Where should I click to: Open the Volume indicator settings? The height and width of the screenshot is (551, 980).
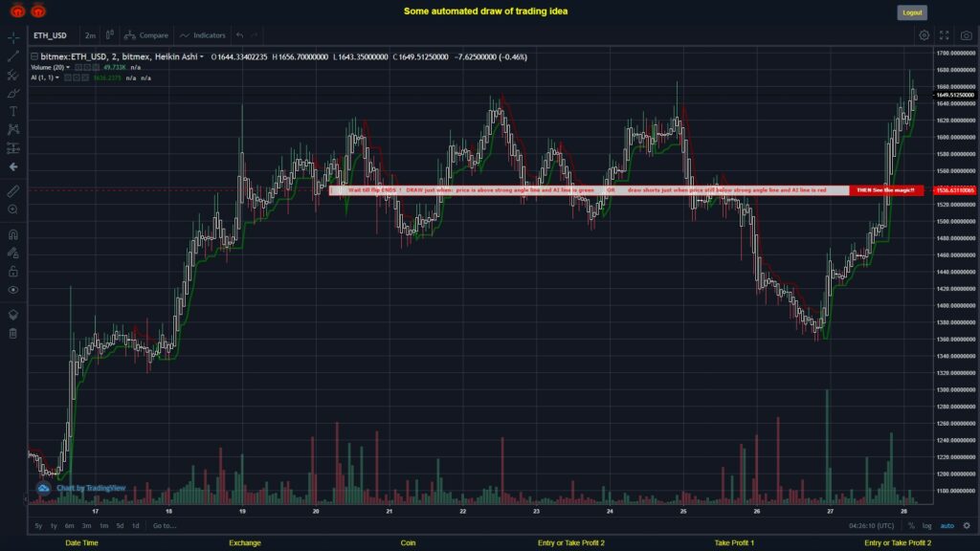pyautogui.click(x=87, y=68)
